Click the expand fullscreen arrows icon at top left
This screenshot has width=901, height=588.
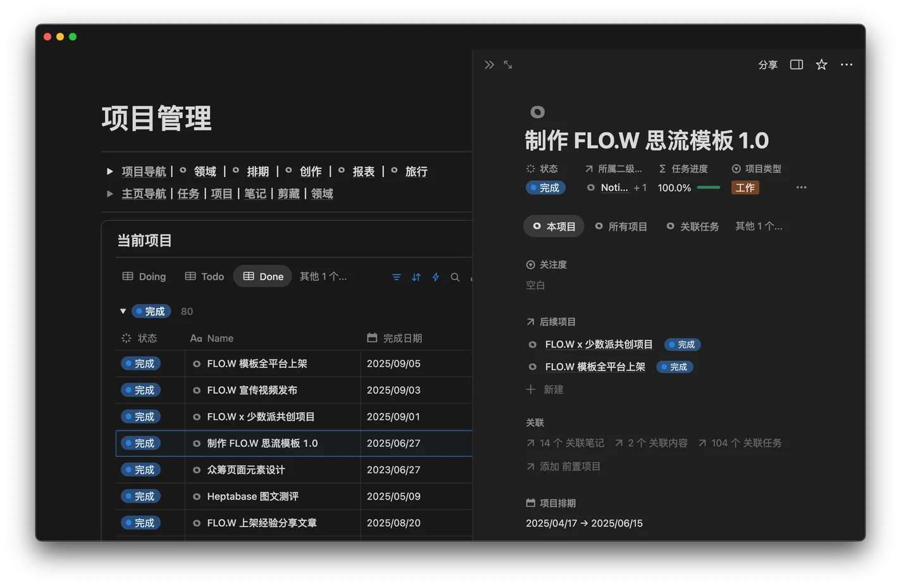[x=508, y=64]
